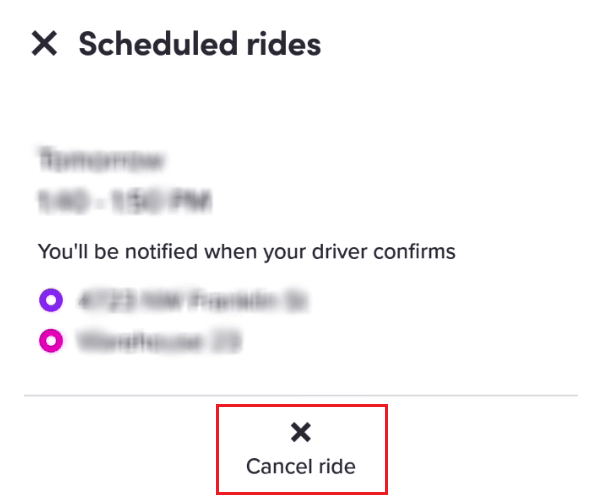Viewport: 599px width, 501px height.
Task: Click the driver confirmation notice text
Action: [x=246, y=252]
